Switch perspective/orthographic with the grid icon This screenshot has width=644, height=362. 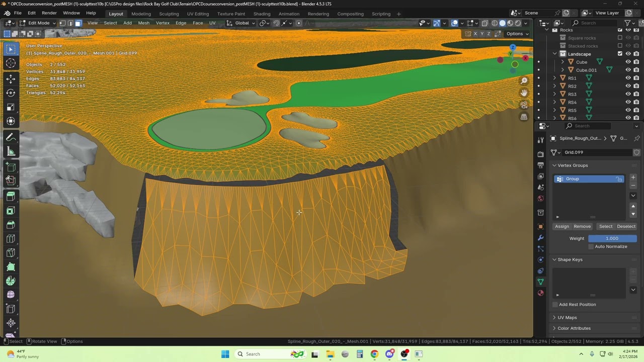pyautogui.click(x=524, y=117)
